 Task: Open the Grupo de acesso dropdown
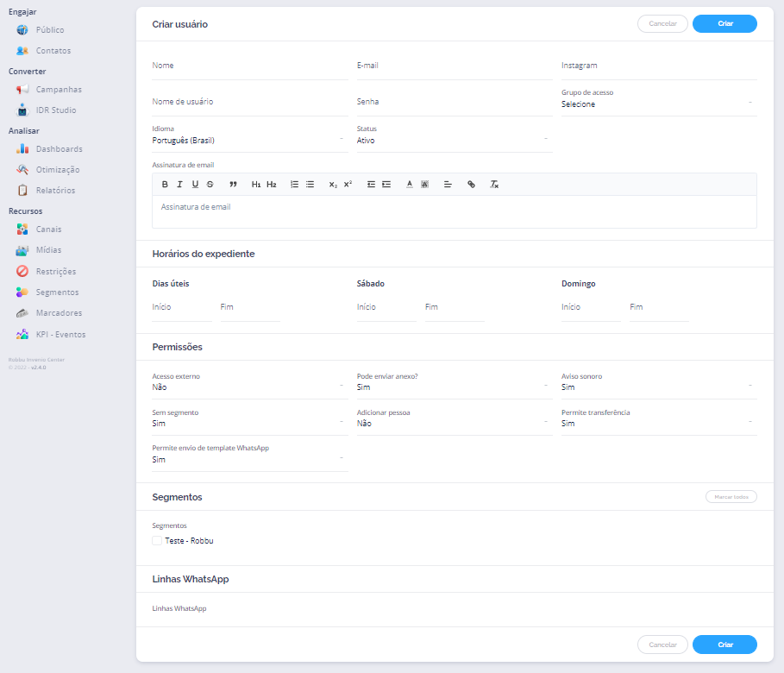click(x=658, y=104)
